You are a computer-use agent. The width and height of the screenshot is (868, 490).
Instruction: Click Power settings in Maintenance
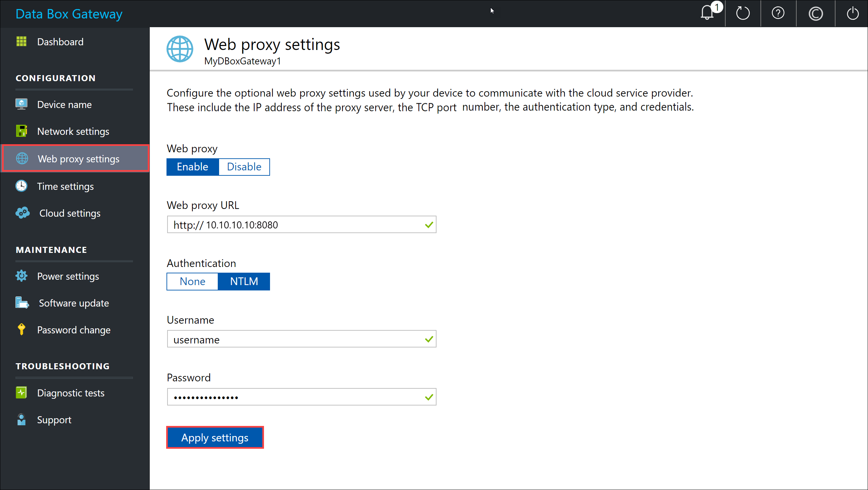pyautogui.click(x=67, y=276)
